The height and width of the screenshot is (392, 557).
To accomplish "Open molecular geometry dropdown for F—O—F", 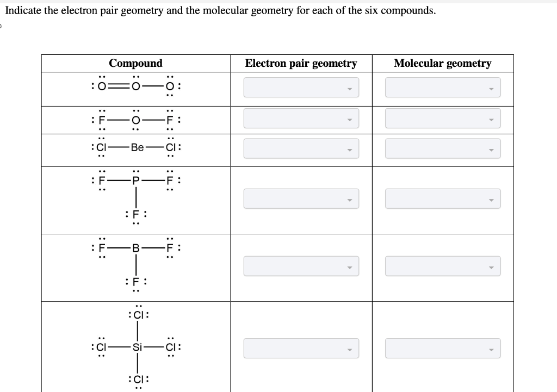I will coord(443,118).
